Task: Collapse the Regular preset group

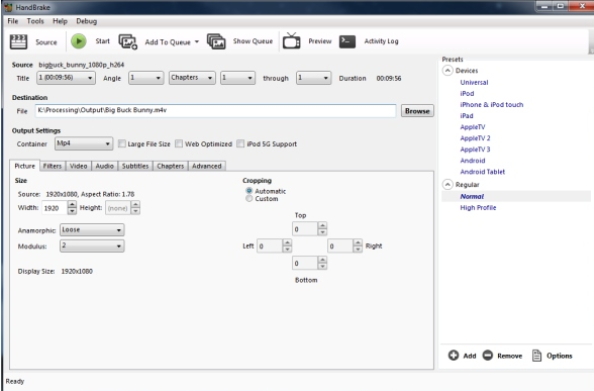Action: coord(447,185)
